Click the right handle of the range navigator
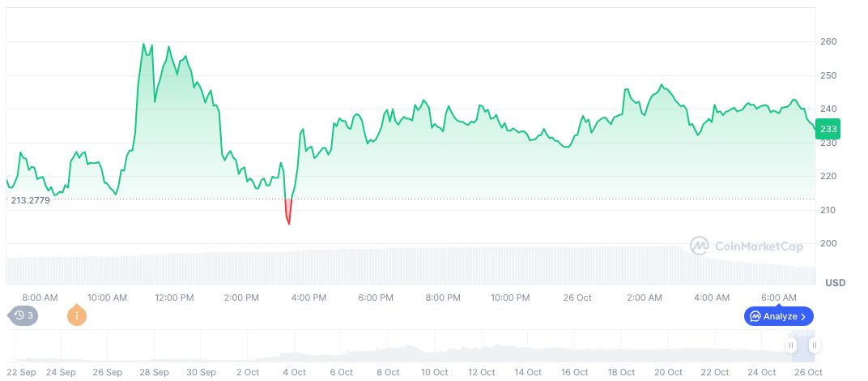Screen dimensions: 868x381 pyautogui.click(x=815, y=345)
